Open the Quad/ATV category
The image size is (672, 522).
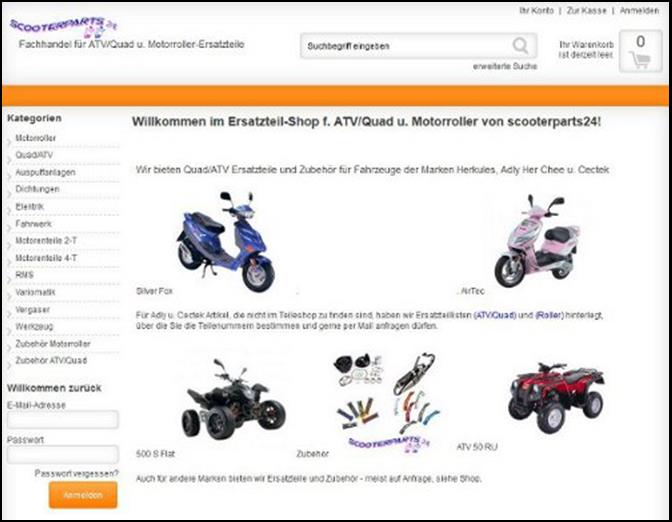[34, 155]
